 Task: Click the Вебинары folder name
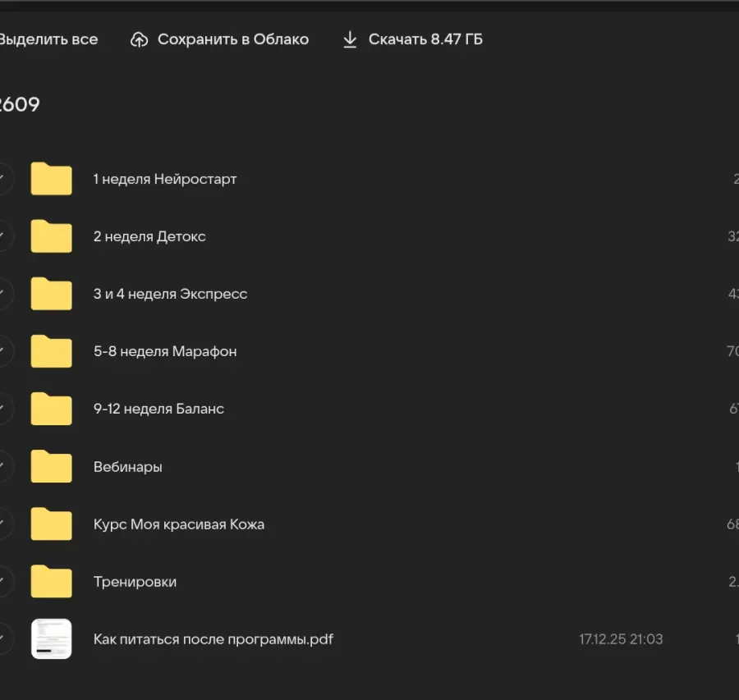(127, 467)
